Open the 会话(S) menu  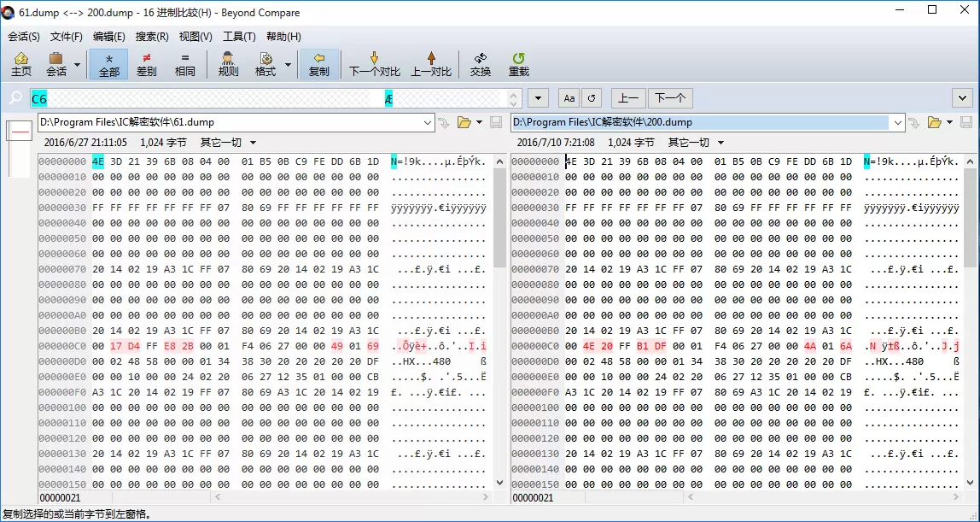[24, 37]
